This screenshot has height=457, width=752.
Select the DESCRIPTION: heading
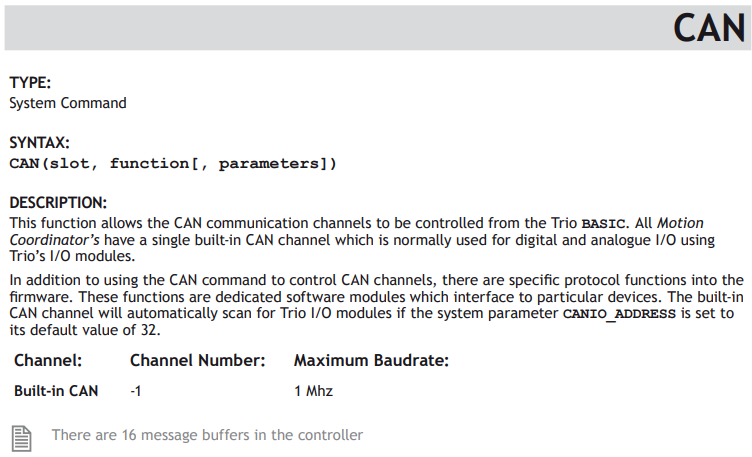pos(58,202)
